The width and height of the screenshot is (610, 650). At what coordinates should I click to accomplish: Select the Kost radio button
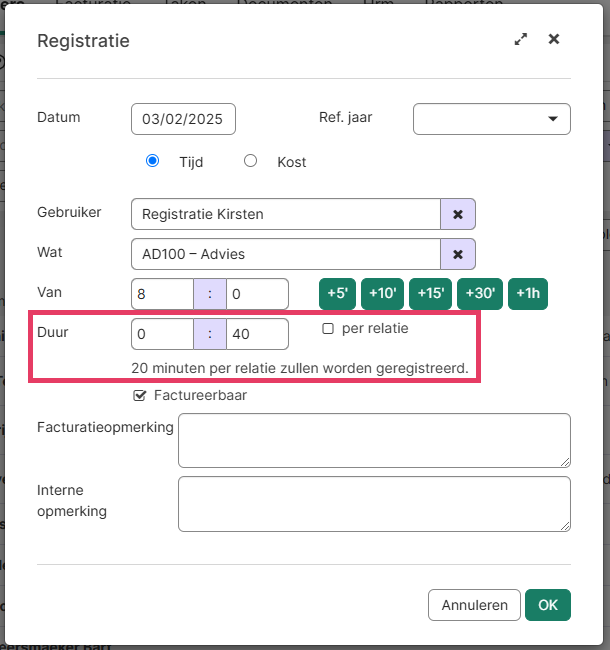(x=251, y=161)
